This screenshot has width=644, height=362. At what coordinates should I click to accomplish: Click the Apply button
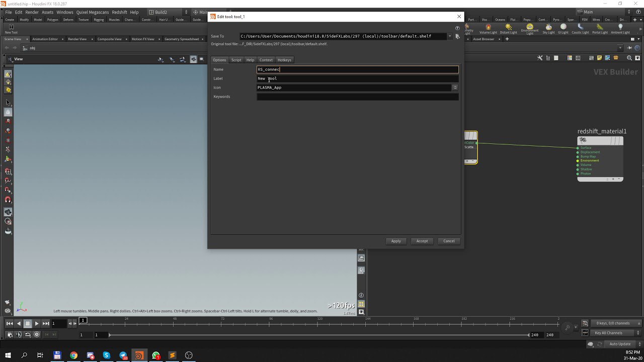click(x=396, y=241)
